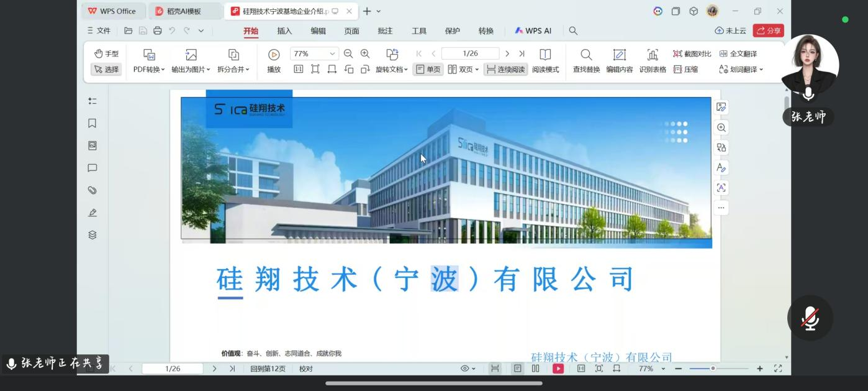Click the print icon in quick access
Viewport: 868px width, 391px height.
point(157,30)
